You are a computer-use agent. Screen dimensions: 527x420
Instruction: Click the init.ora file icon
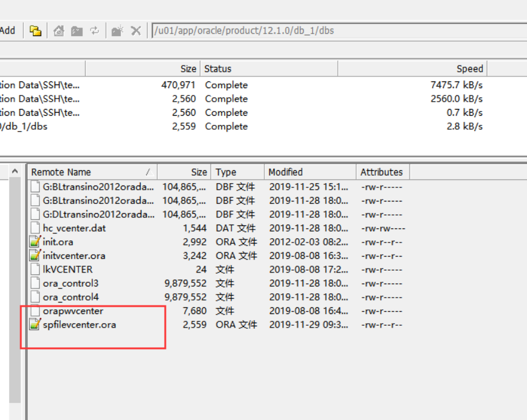pyautogui.click(x=35, y=242)
